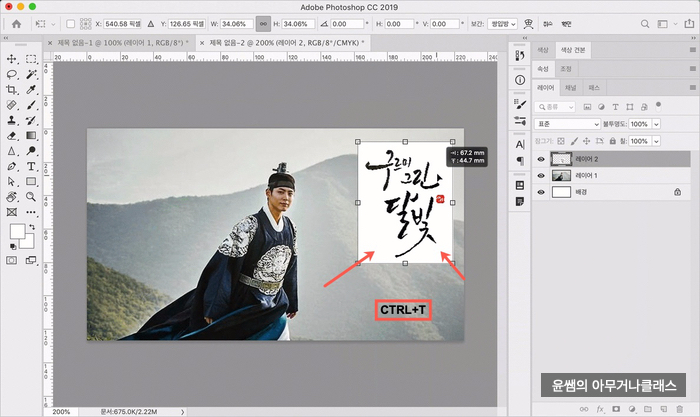Select the Gradient tool
Image resolution: width=700 pixels, height=417 pixels.
[31, 136]
